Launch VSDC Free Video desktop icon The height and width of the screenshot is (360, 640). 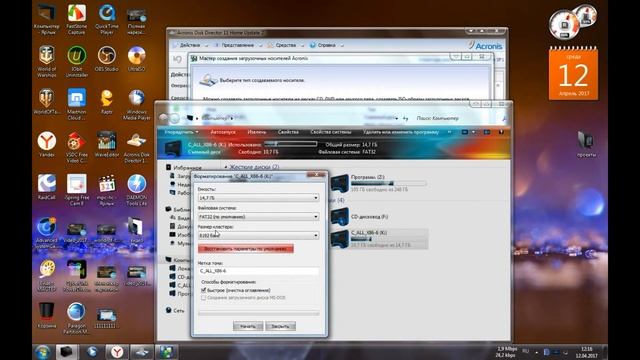(x=77, y=147)
